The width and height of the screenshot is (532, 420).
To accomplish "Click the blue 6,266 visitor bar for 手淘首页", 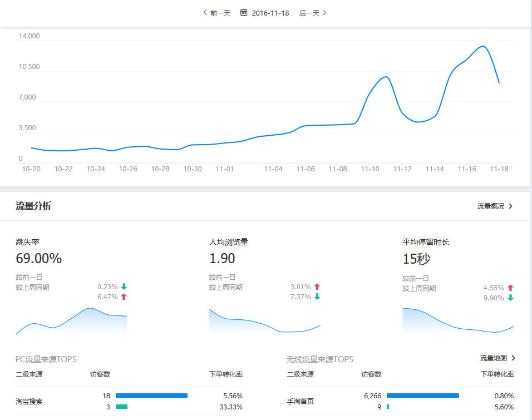I will (x=422, y=396).
